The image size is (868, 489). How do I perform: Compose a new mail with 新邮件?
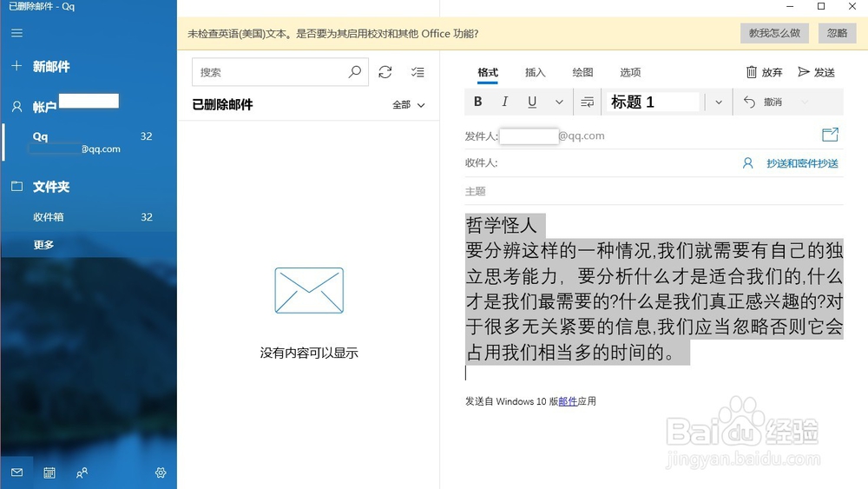(x=41, y=67)
